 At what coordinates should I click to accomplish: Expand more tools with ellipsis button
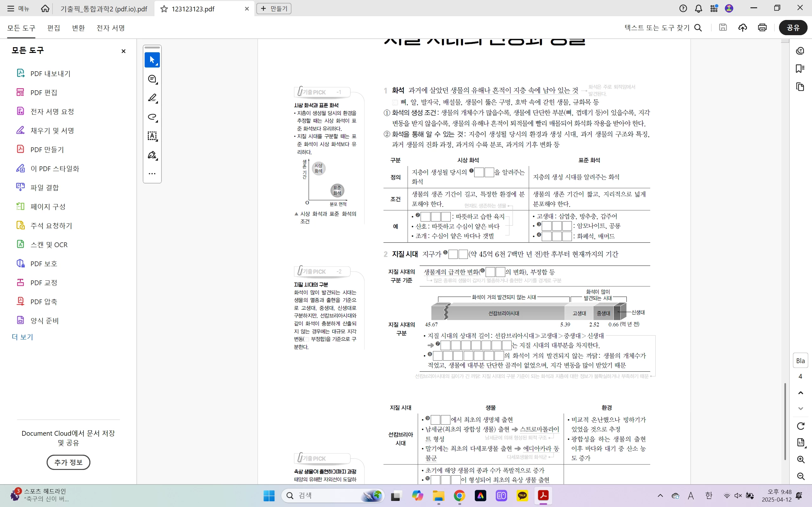152,174
